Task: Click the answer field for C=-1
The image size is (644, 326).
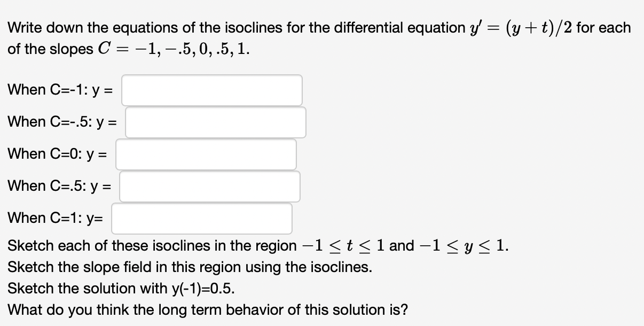Action: tap(211, 90)
